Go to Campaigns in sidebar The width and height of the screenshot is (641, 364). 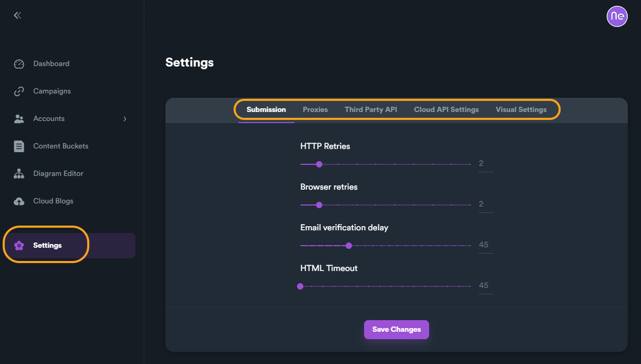[x=52, y=91]
